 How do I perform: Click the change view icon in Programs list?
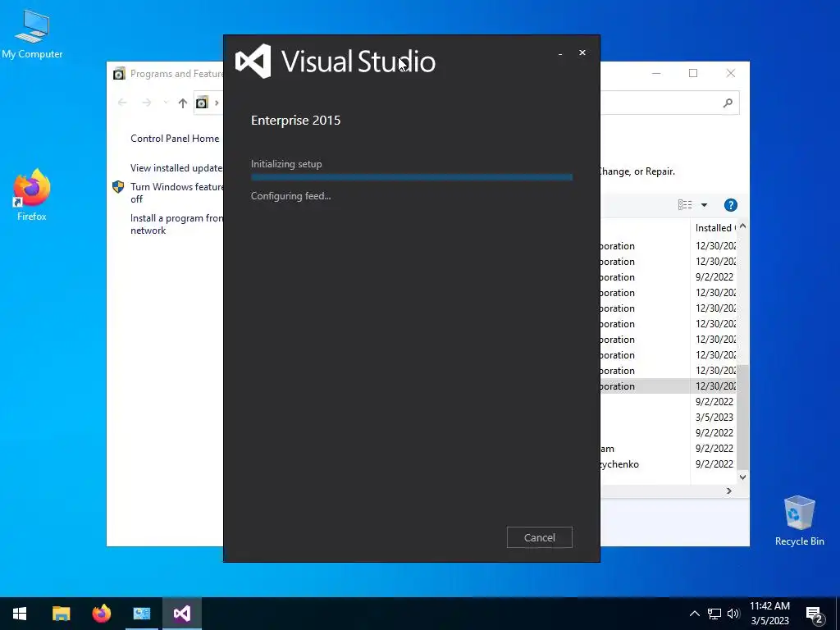tap(685, 204)
